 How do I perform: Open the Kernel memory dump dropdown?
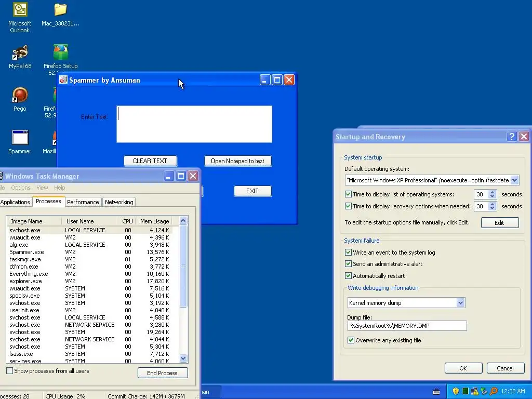pos(460,303)
